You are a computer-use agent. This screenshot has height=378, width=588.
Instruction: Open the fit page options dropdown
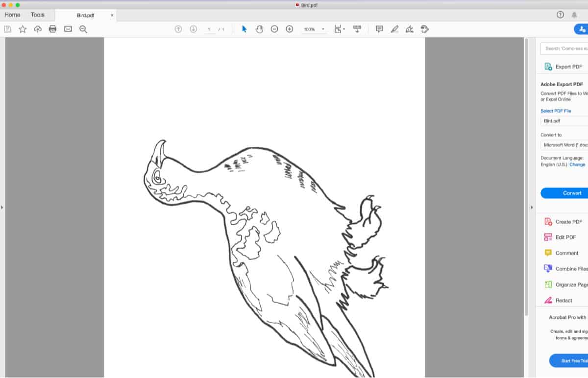(340, 29)
